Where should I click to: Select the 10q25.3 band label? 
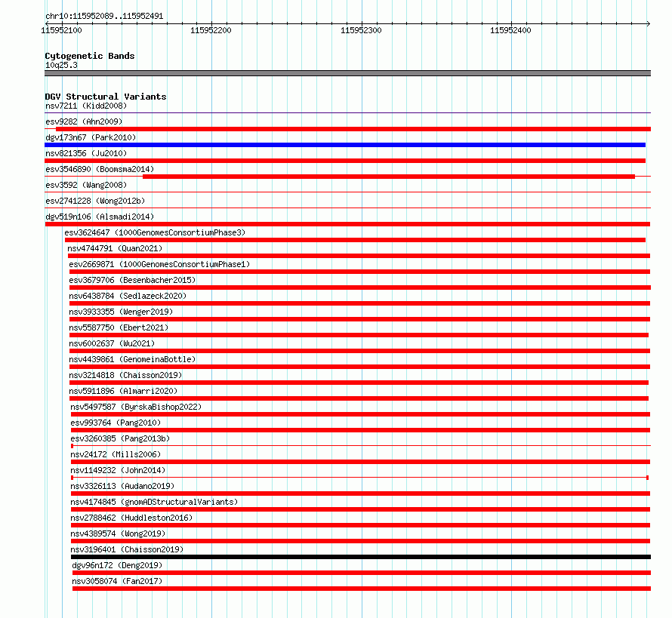coord(61,65)
